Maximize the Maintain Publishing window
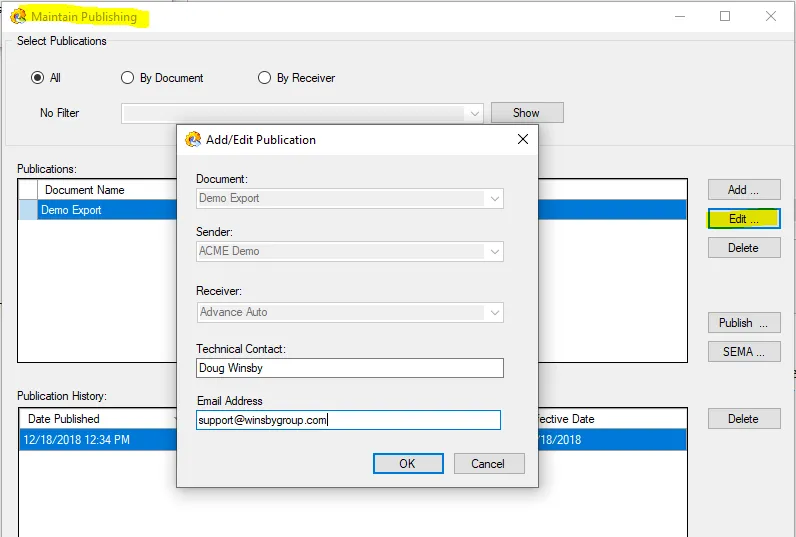The width and height of the screenshot is (796, 537). (x=725, y=16)
